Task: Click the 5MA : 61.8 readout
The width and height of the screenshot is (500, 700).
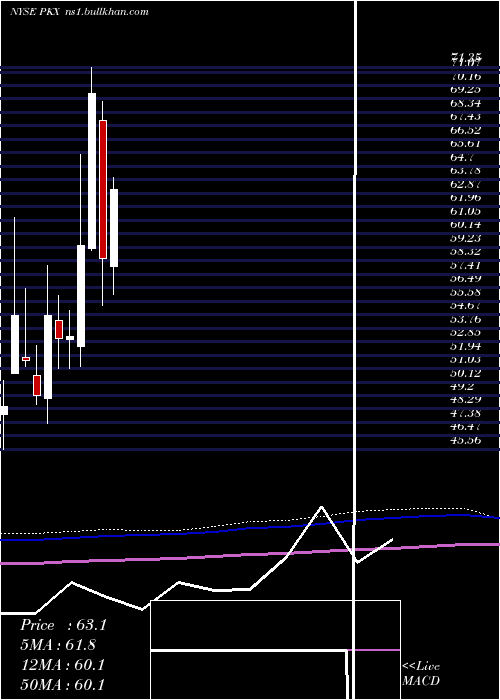Action: (58, 645)
